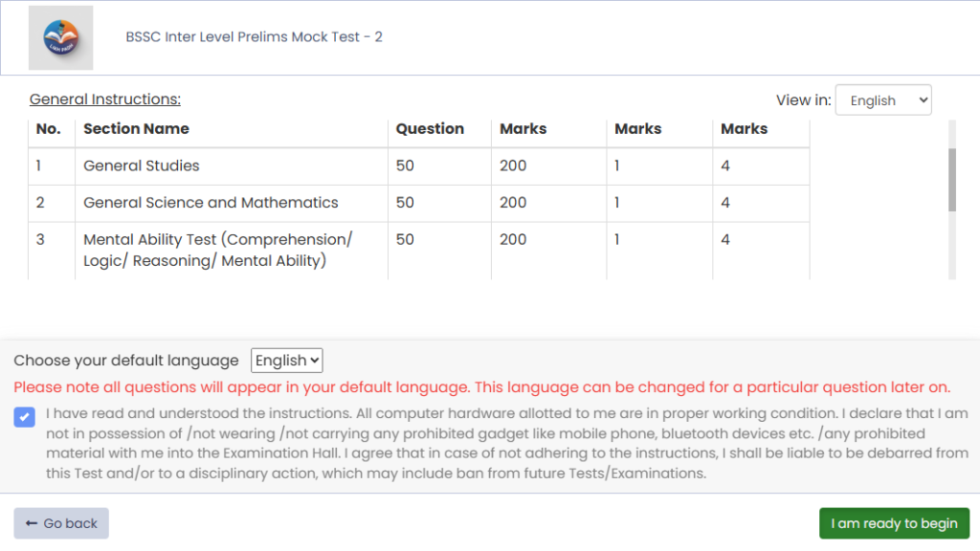Toggle the instructions agreement checkbox
This screenshot has width=980, height=551.
click(25, 417)
